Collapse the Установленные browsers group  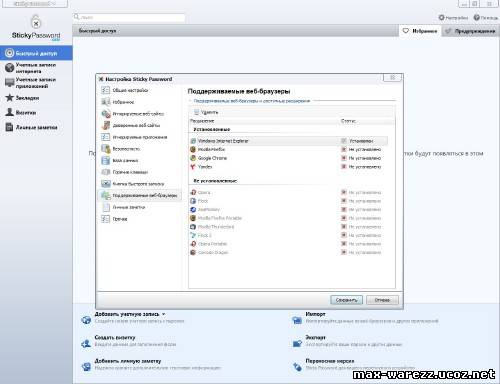pos(212,129)
